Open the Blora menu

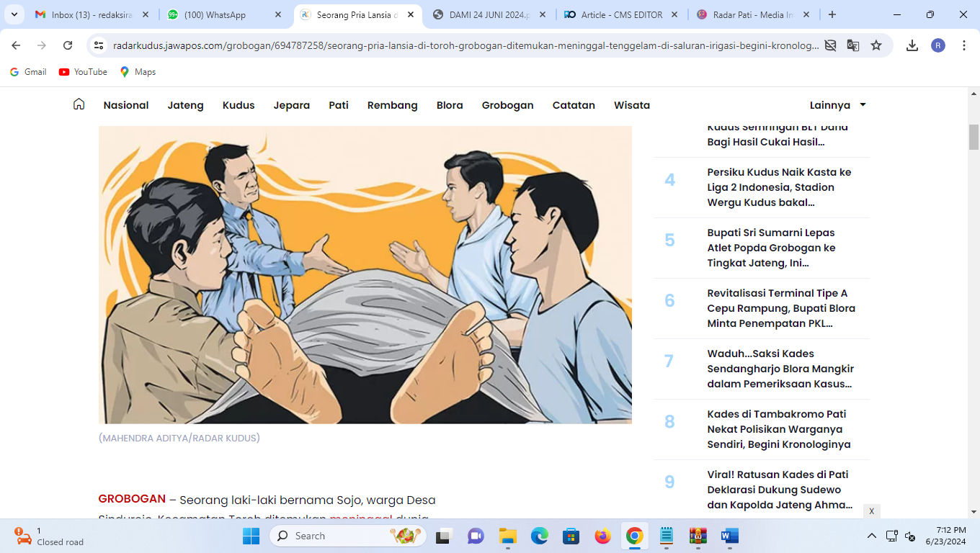tap(450, 105)
